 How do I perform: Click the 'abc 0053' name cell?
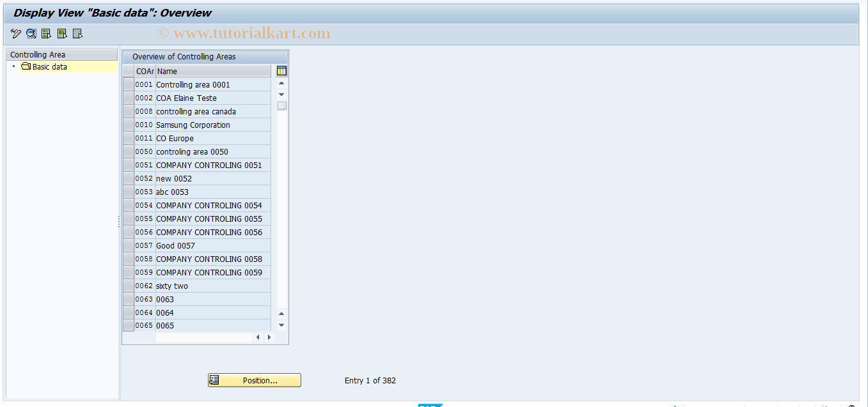click(x=213, y=192)
